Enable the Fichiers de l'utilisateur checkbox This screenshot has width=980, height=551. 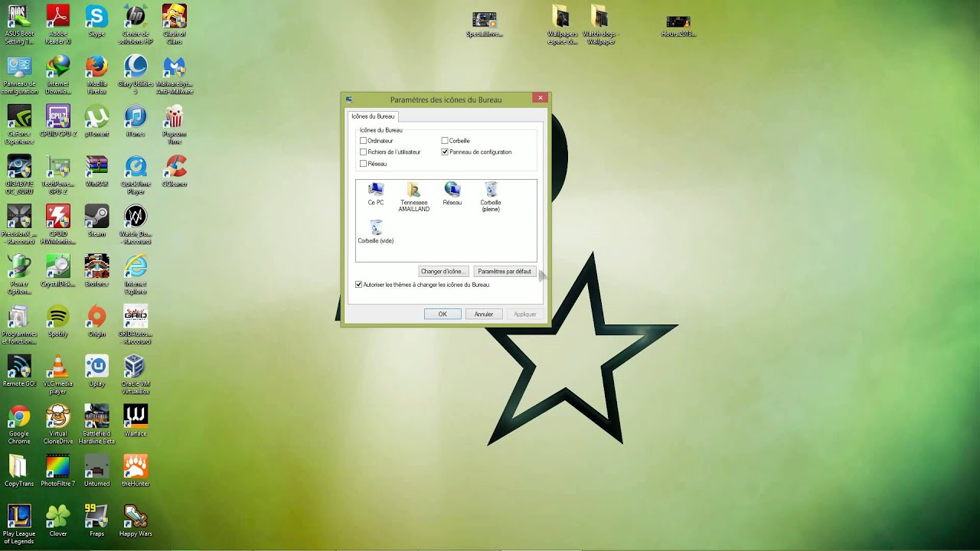coord(364,152)
